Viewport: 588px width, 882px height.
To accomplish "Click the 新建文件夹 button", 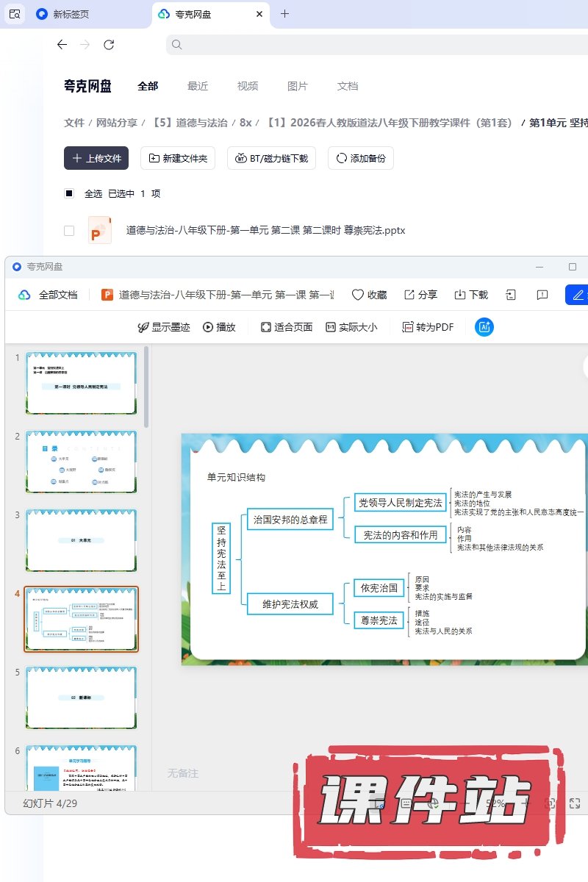I will tap(178, 158).
